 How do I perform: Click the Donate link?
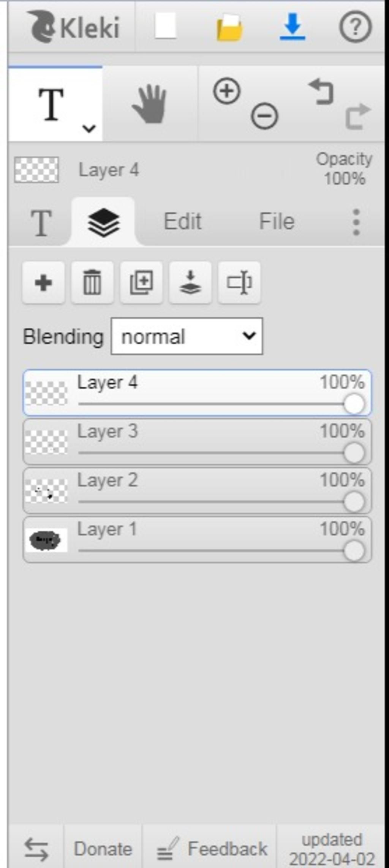103,849
